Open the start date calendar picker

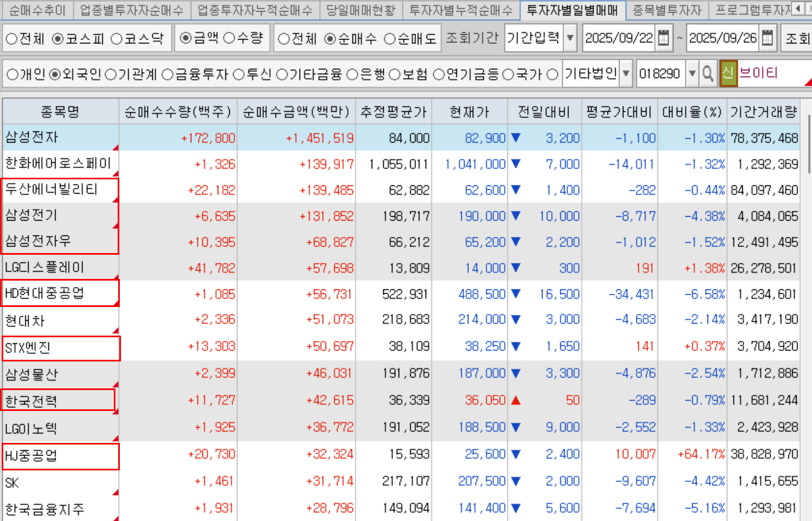coord(664,38)
